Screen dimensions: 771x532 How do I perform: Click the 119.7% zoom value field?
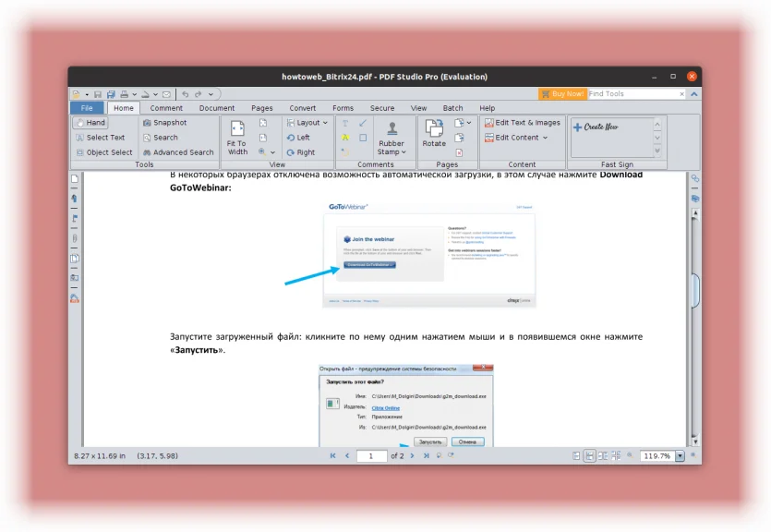click(657, 455)
